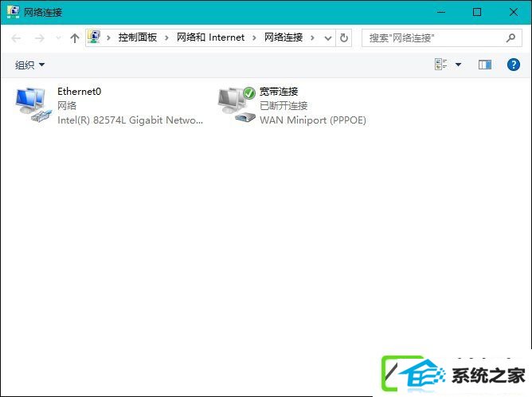
Task: Expand chevron after 控制面板 breadcrumb
Action: pos(166,38)
